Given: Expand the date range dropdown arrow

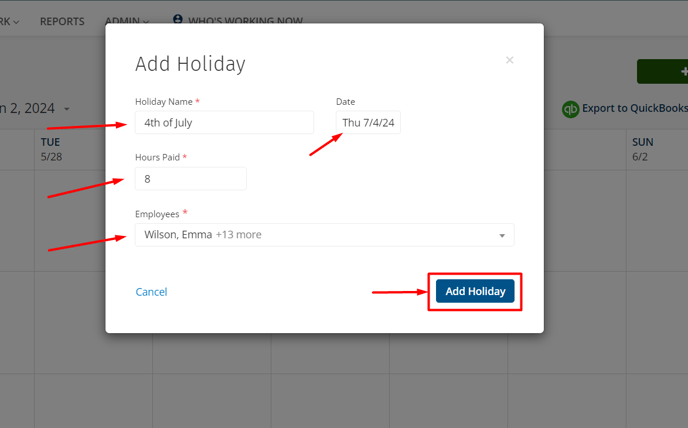Looking at the screenshot, I should tap(67, 109).
